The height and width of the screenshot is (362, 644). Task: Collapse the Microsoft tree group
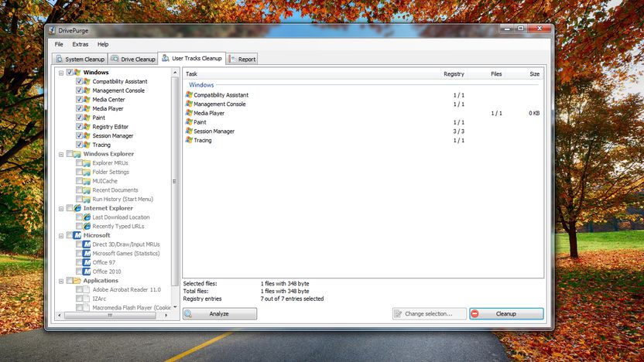coord(61,236)
